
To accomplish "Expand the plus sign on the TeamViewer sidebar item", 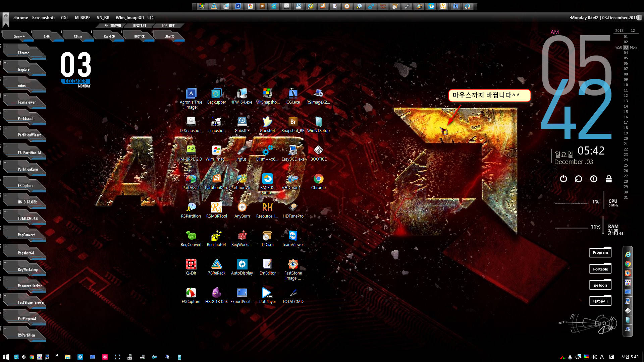I will 5,95.
